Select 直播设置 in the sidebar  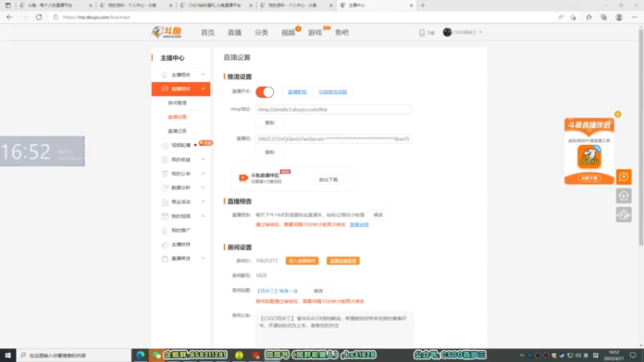point(177,117)
